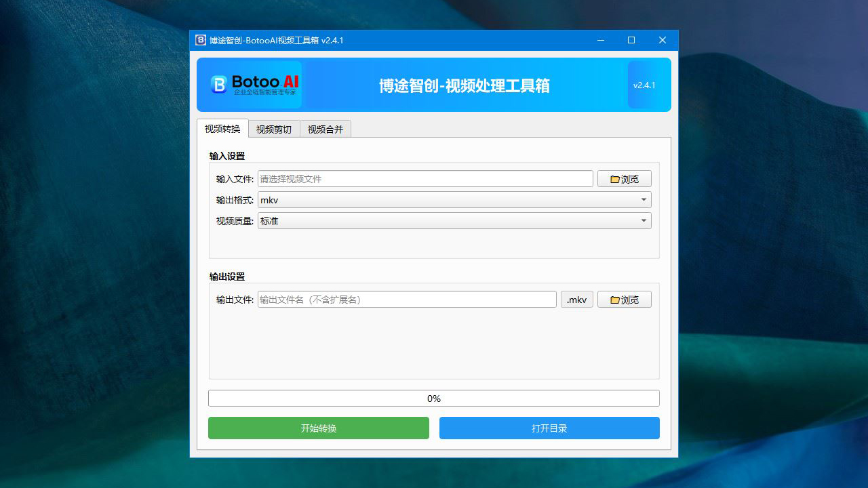Click the blue 打开目录 button
This screenshot has height=488, width=868.
click(x=549, y=428)
